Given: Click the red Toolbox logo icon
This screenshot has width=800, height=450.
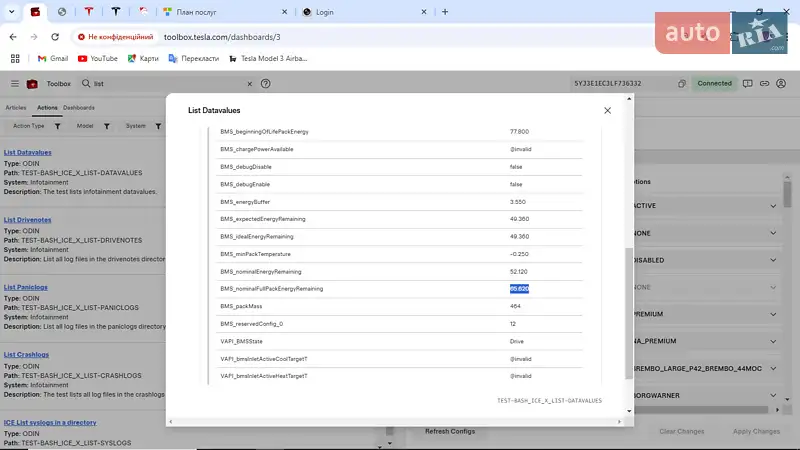Looking at the screenshot, I should [32, 84].
